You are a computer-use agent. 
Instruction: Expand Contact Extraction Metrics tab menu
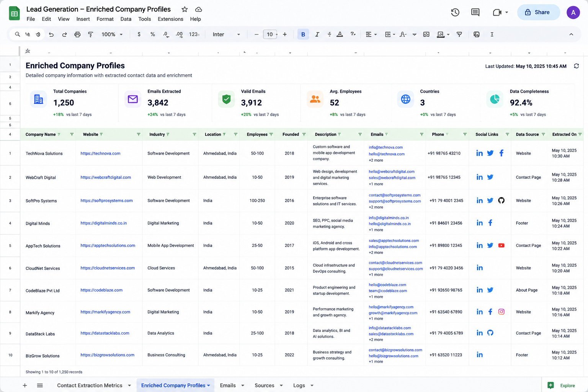point(129,385)
